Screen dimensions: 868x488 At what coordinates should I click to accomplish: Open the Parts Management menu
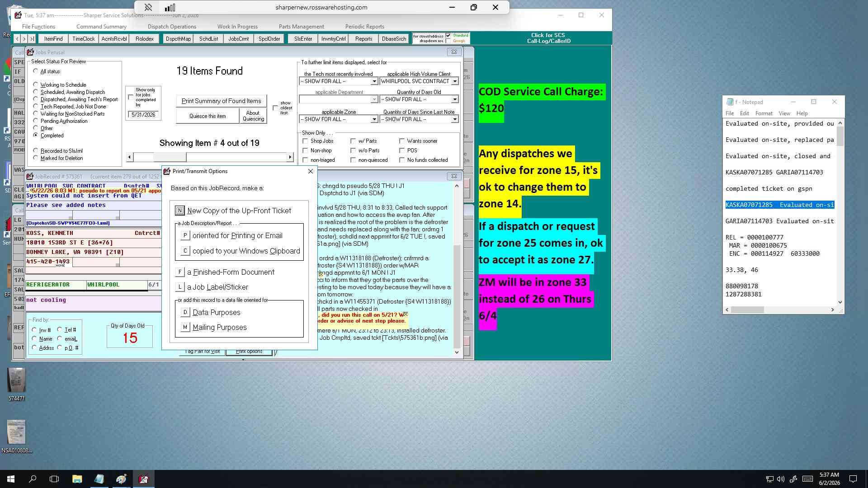click(x=301, y=27)
